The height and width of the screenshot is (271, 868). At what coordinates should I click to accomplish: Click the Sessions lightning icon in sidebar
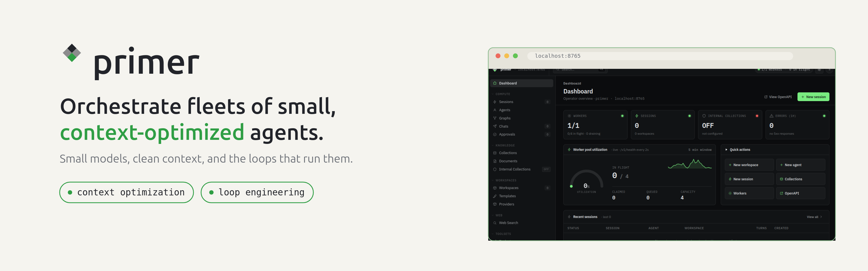coord(495,102)
